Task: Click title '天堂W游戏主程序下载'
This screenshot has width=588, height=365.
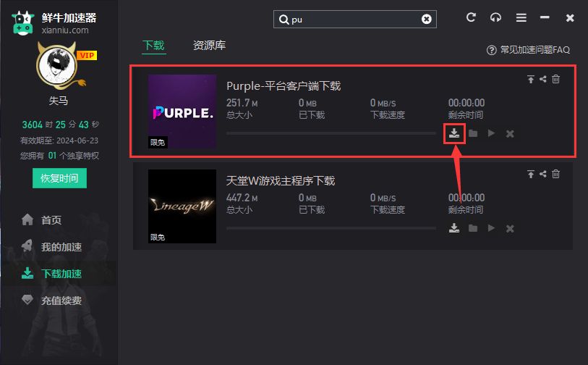Action: tap(281, 180)
